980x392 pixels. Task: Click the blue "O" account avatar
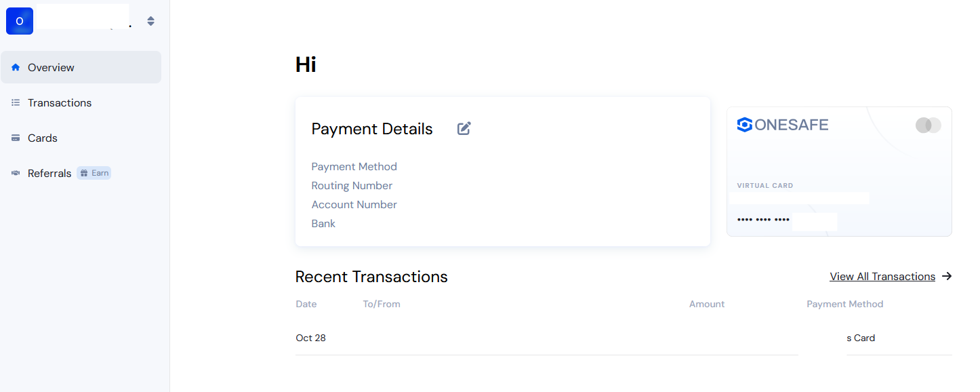pyautogui.click(x=20, y=21)
